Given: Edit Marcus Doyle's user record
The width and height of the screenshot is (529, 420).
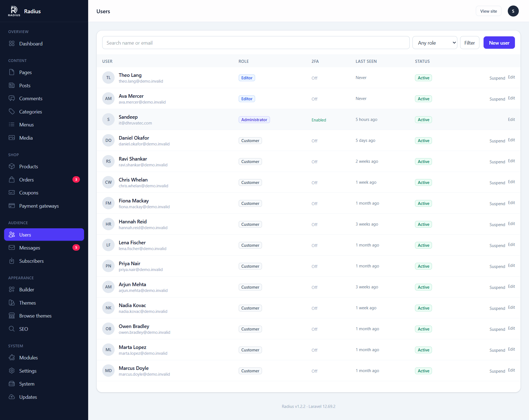Looking at the screenshot, I should point(511,370).
